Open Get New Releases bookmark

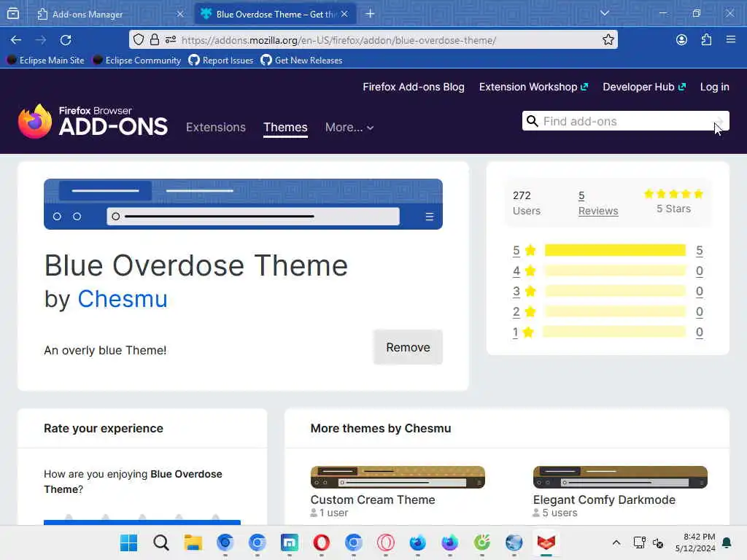tap(302, 60)
